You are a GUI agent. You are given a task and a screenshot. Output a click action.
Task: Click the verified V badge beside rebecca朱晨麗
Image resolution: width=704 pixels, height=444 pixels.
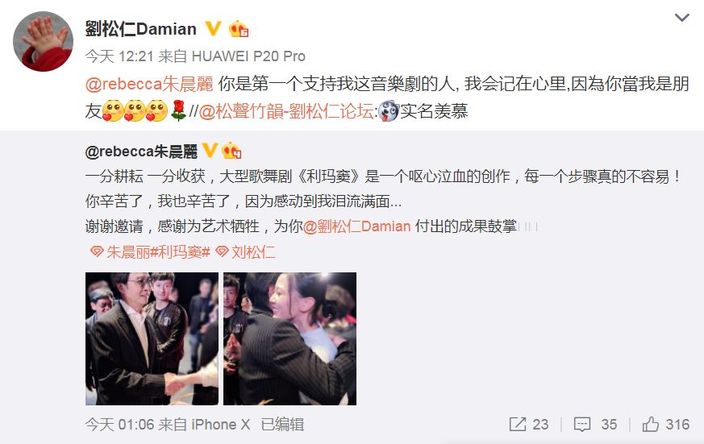click(210, 150)
